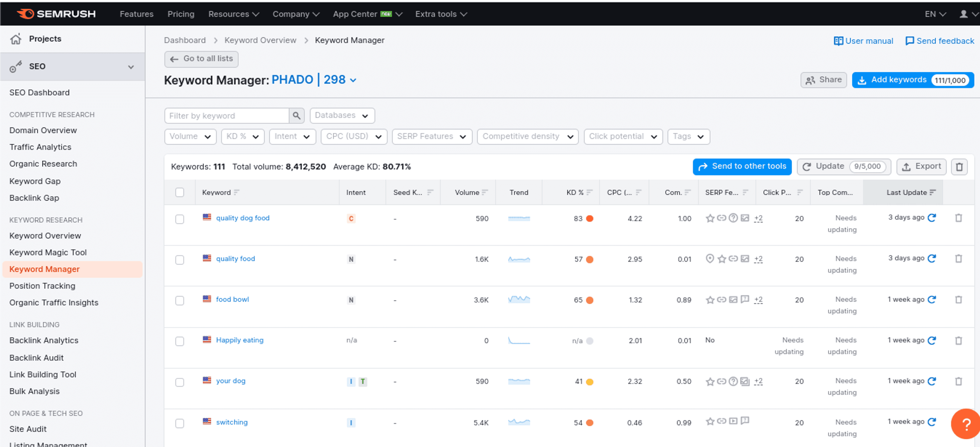This screenshot has width=980, height=447.
Task: Open the Databases dropdown
Action: [342, 116]
